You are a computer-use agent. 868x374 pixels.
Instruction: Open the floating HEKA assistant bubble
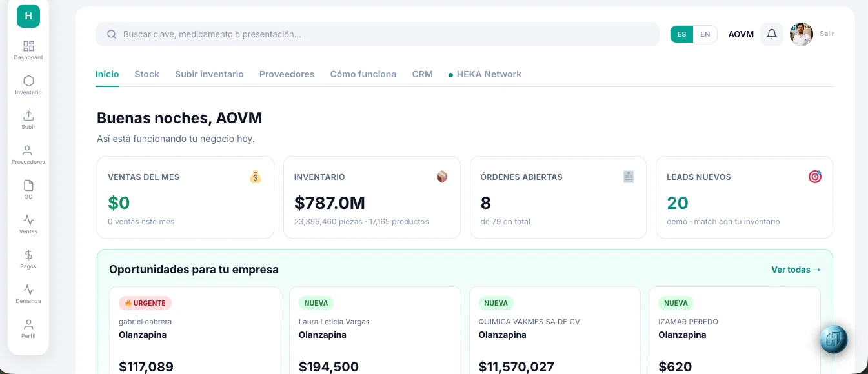834,340
